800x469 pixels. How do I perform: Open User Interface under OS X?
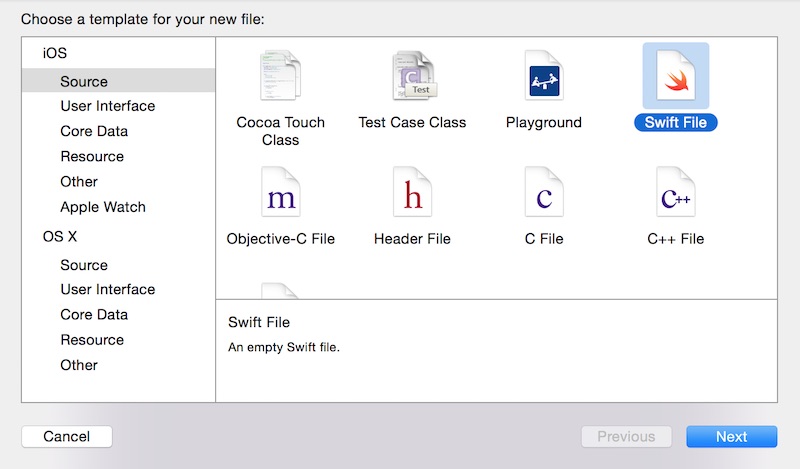coord(107,289)
